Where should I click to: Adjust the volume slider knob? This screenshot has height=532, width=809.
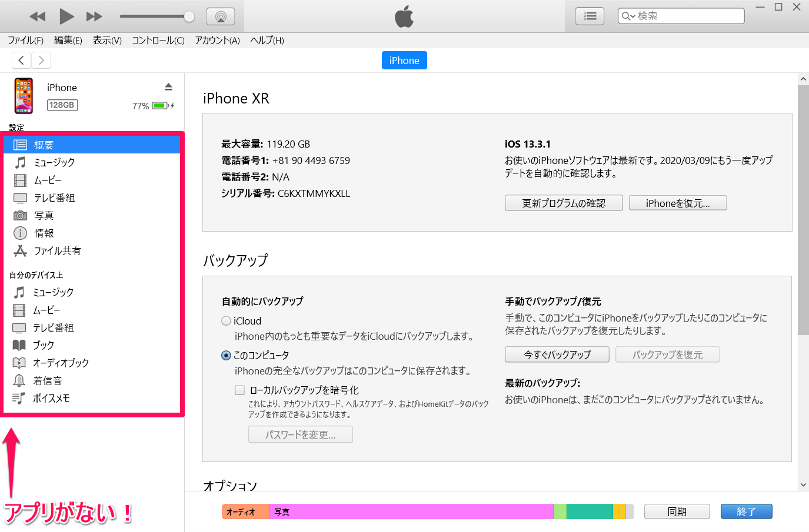coord(189,16)
